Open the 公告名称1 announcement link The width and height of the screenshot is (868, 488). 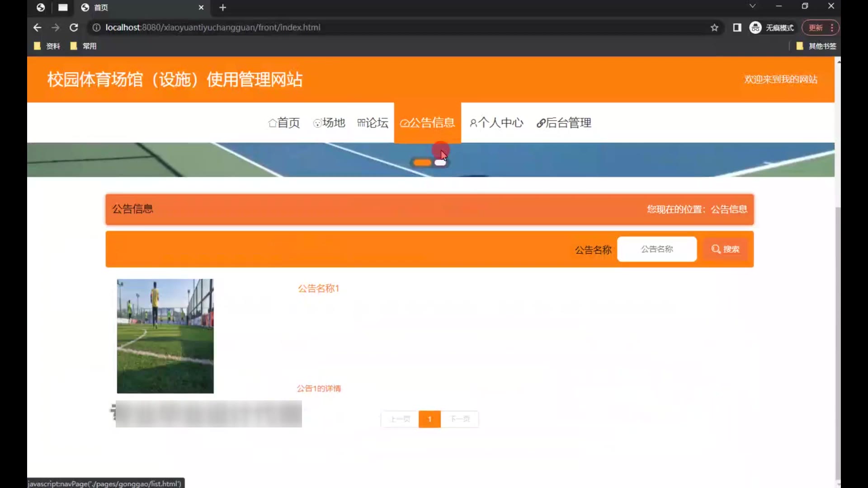click(318, 288)
